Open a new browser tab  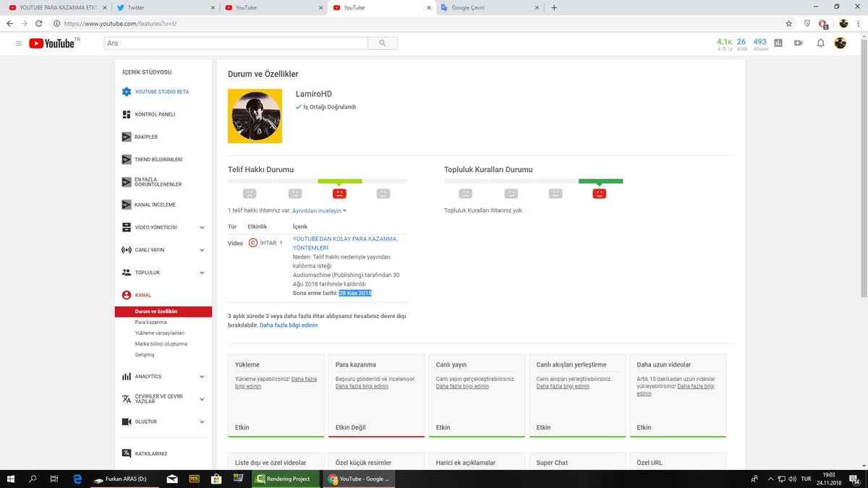554,8
